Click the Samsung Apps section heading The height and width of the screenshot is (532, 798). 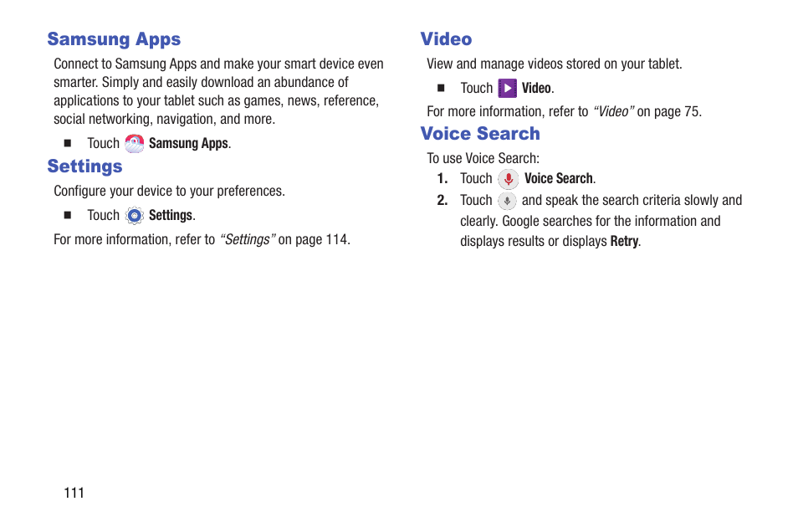(114, 39)
